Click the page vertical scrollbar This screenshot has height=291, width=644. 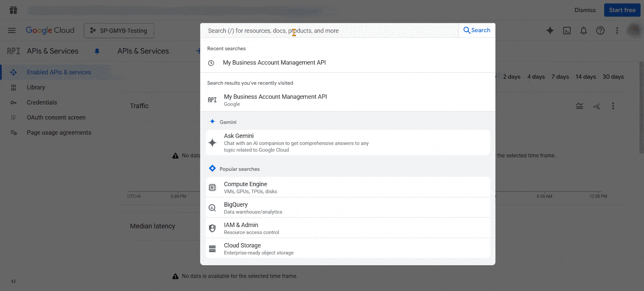coord(642,108)
